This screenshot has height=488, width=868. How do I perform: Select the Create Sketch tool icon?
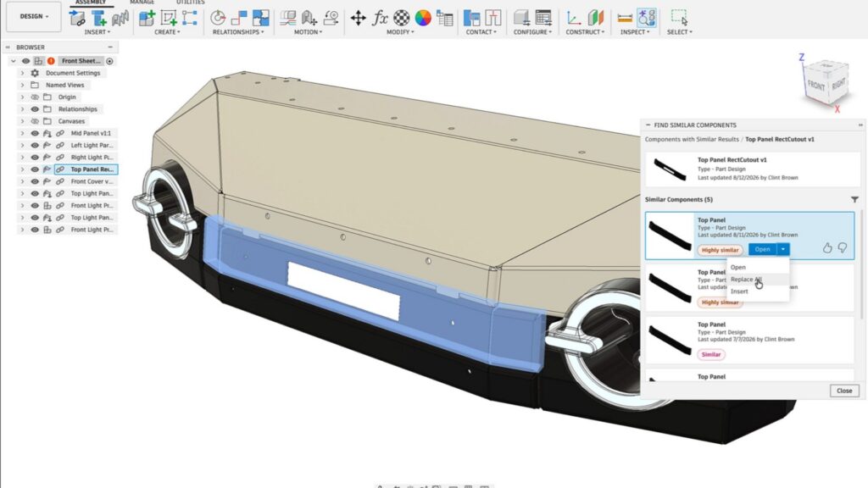pyautogui.click(x=169, y=18)
